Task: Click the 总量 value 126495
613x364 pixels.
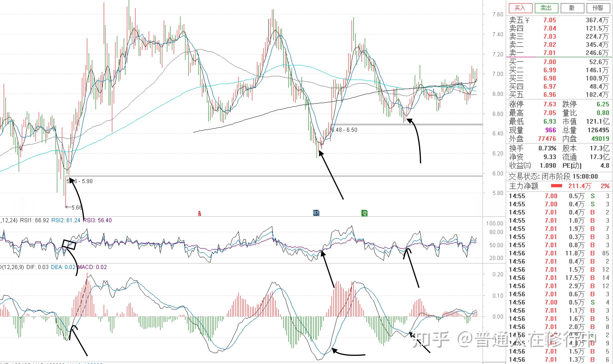Action: coord(598,130)
